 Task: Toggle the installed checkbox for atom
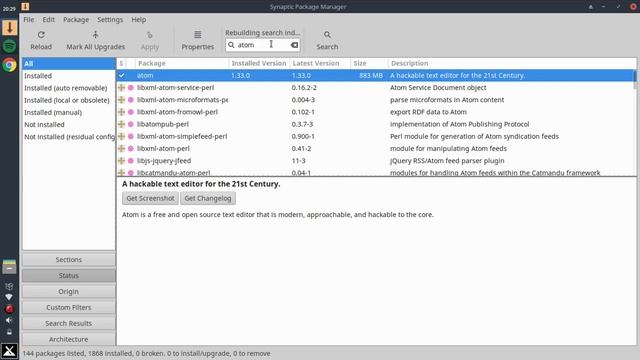pyautogui.click(x=121, y=76)
